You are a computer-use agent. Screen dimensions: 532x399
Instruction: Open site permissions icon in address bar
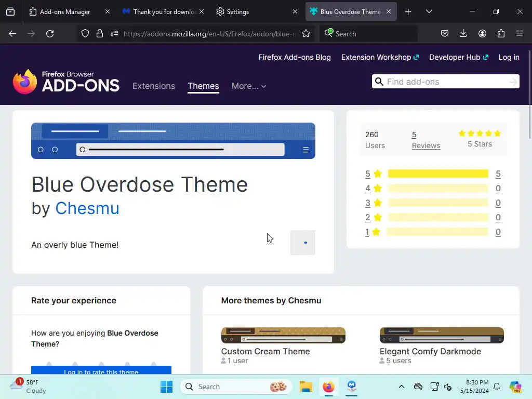[114, 33]
